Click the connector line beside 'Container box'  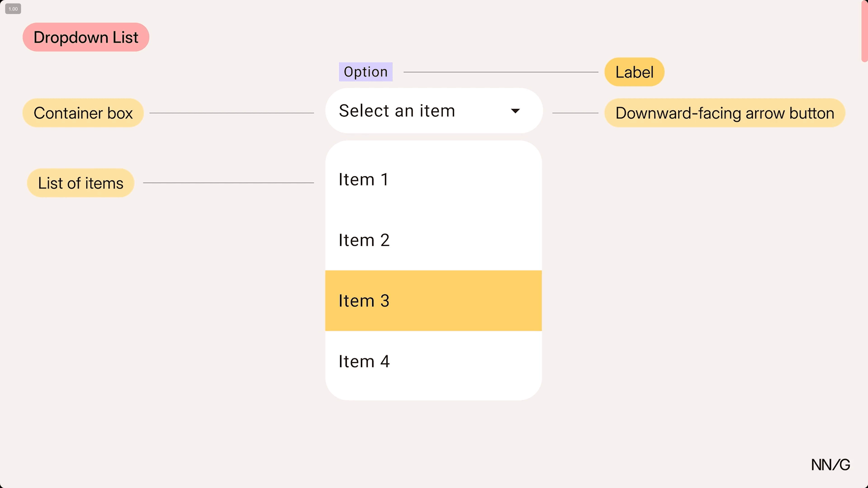tap(232, 113)
